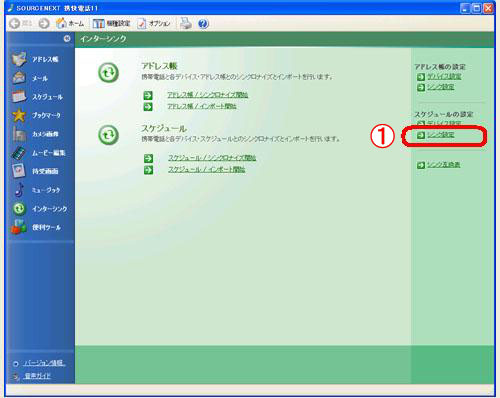Viewport: 500px width, 398px height.
Task: Open the 便利ツール sidebar icon
Action: coord(19,227)
